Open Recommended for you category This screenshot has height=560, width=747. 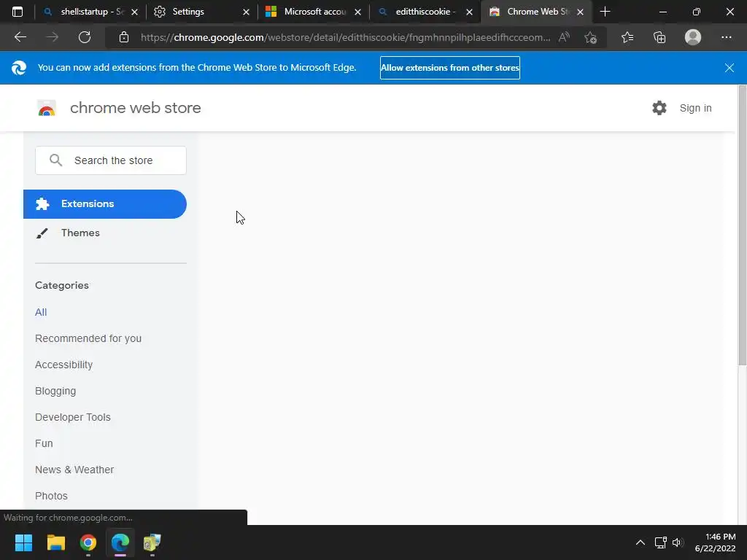point(88,338)
